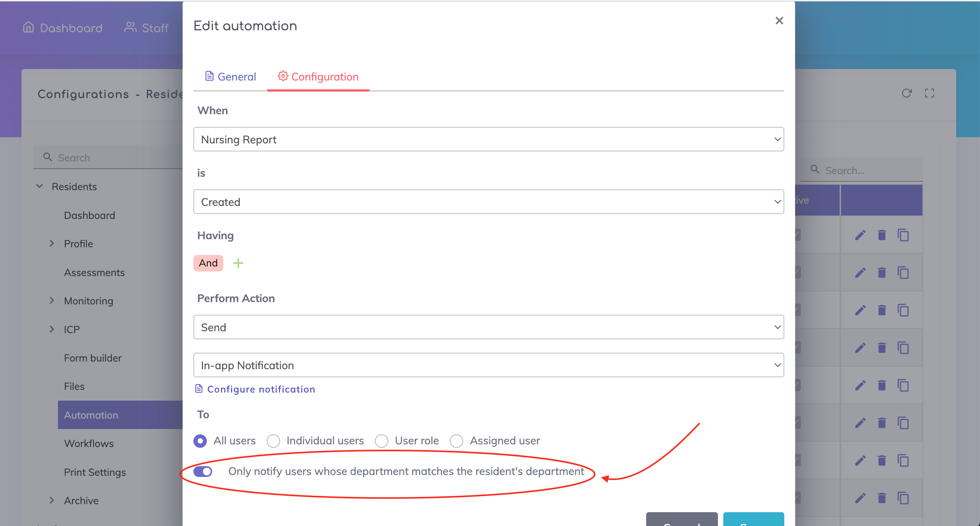
Task: Click the And condition button
Action: 208,263
